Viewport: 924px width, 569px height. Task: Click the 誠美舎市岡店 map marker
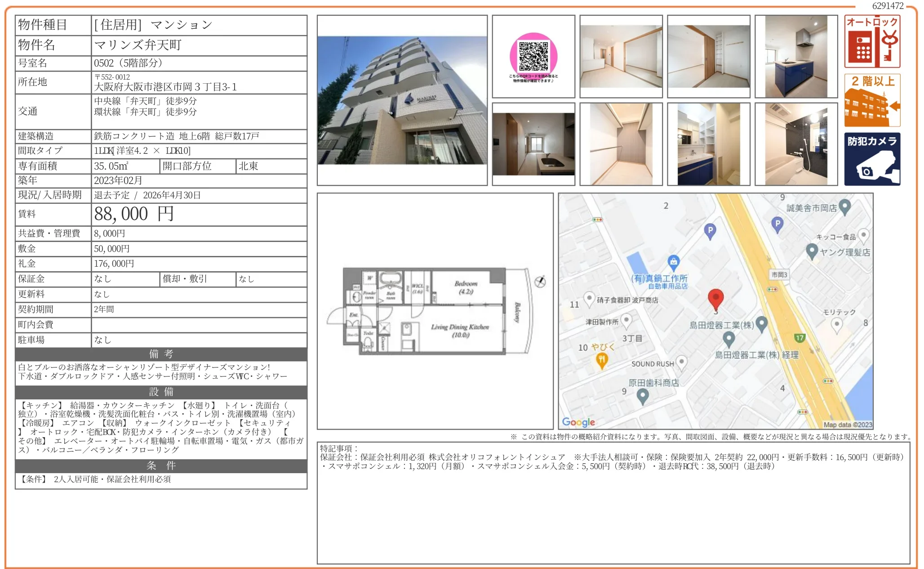pyautogui.click(x=844, y=206)
